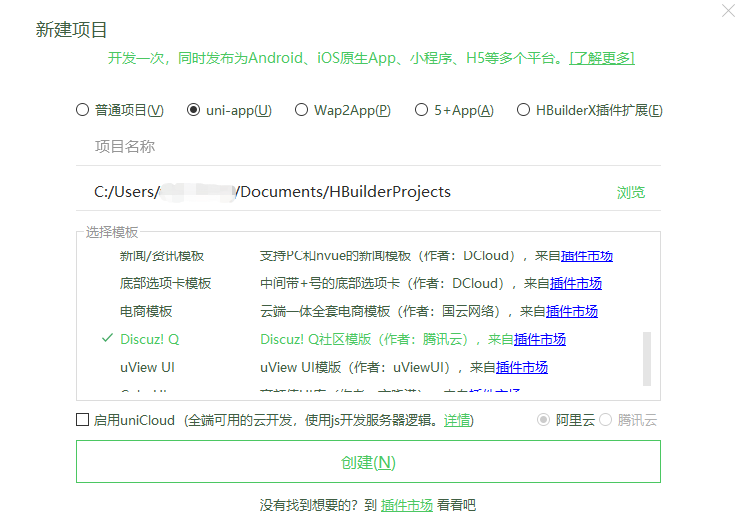742x530 pixels.
Task: Click the uView UI模版 description text
Action: 300,367
